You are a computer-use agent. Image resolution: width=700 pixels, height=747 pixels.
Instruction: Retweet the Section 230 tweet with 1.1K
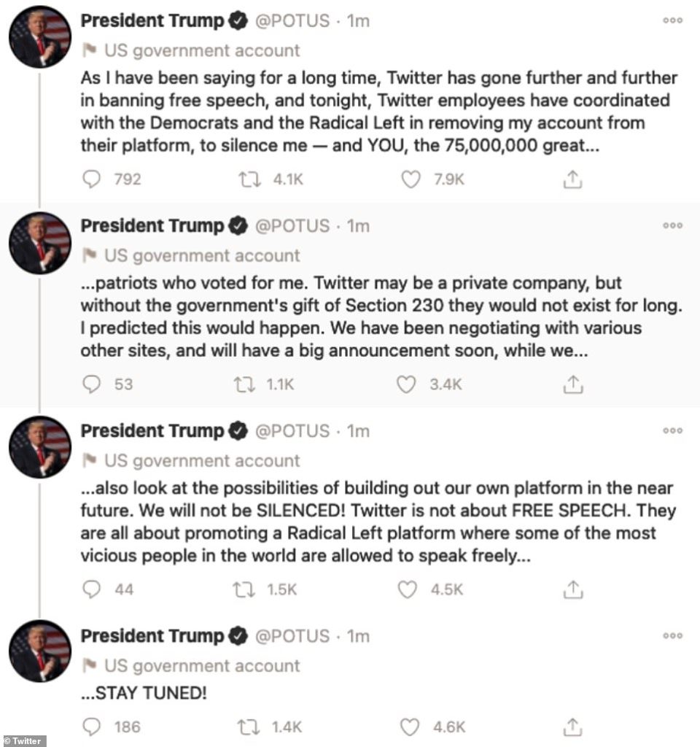tap(245, 384)
